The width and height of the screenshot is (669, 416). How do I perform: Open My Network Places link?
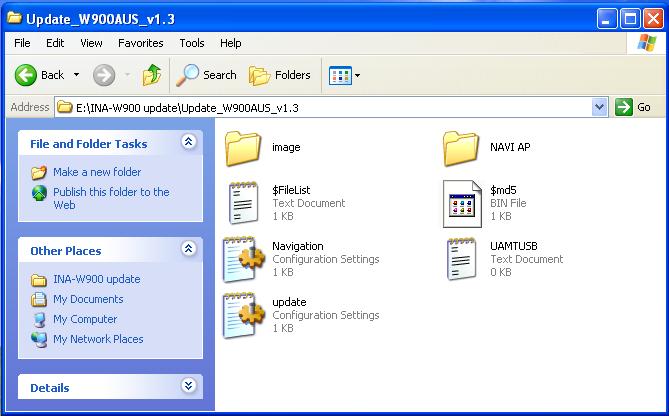point(98,339)
